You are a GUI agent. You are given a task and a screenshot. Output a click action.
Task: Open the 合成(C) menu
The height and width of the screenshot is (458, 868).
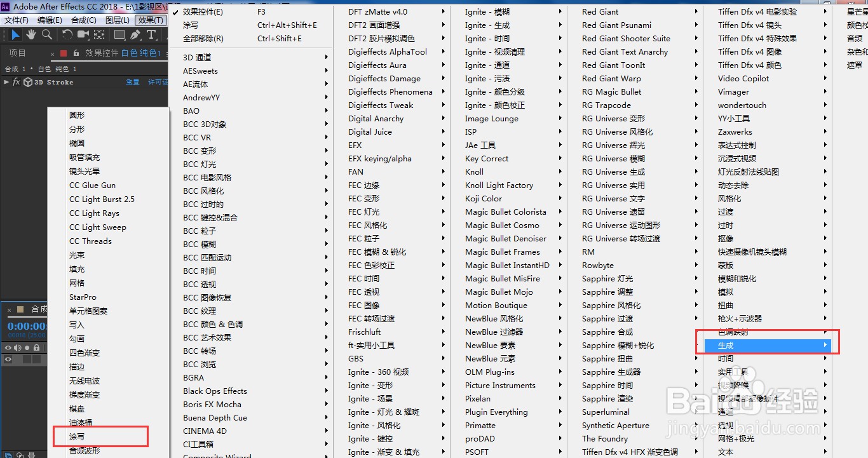84,20
